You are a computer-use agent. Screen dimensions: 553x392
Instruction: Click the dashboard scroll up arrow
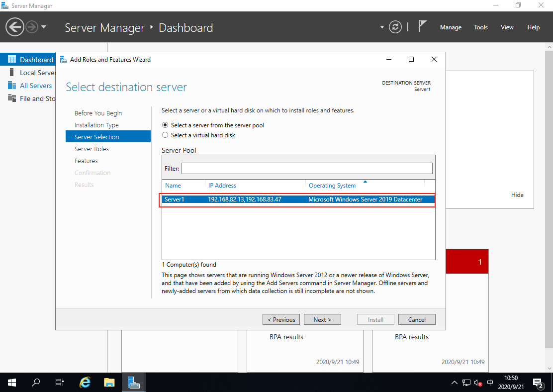click(x=549, y=47)
